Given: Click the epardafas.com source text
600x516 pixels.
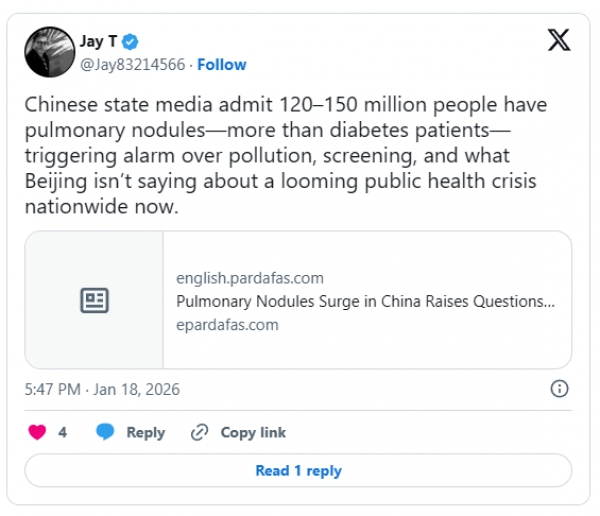Looking at the screenshot, I should (227, 324).
